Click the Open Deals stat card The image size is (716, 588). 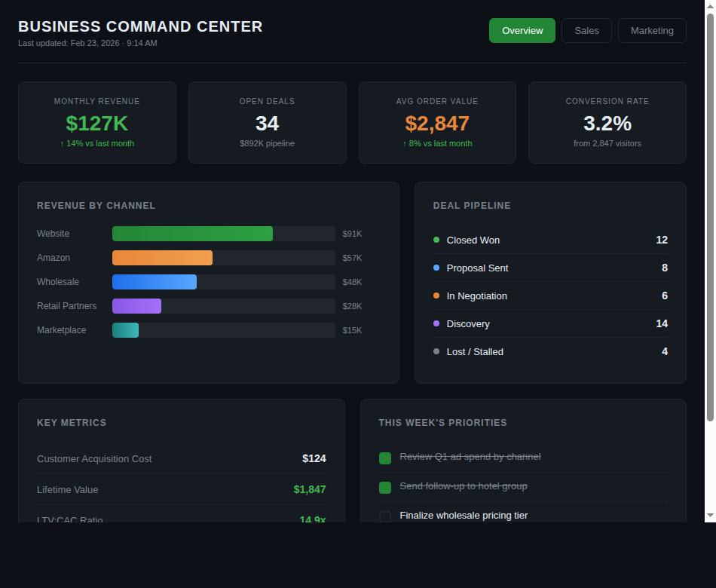267,122
